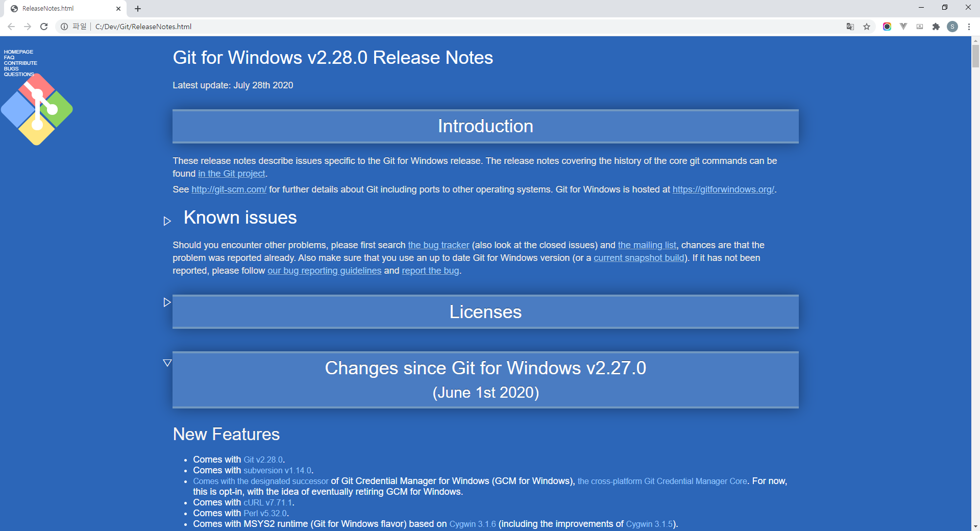Follow the 'in the Git project' link

coord(232,174)
